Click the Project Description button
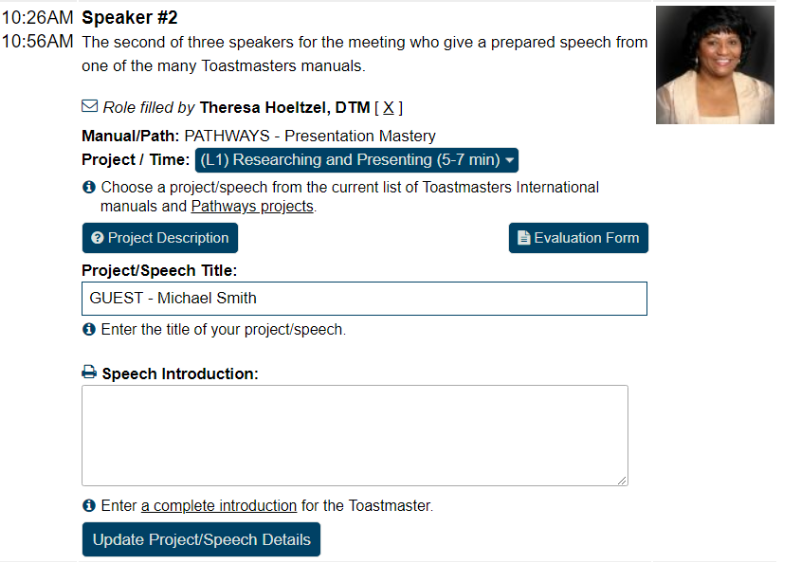 coord(160,238)
